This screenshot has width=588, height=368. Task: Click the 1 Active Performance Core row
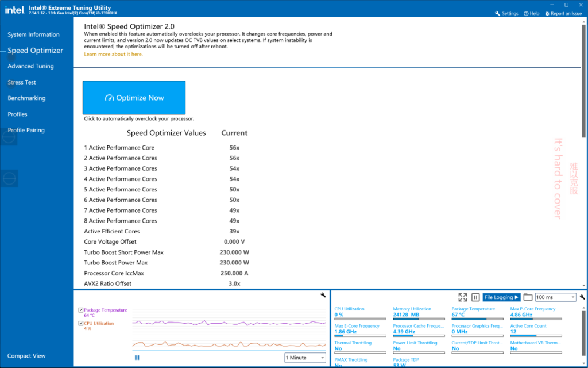coord(167,148)
